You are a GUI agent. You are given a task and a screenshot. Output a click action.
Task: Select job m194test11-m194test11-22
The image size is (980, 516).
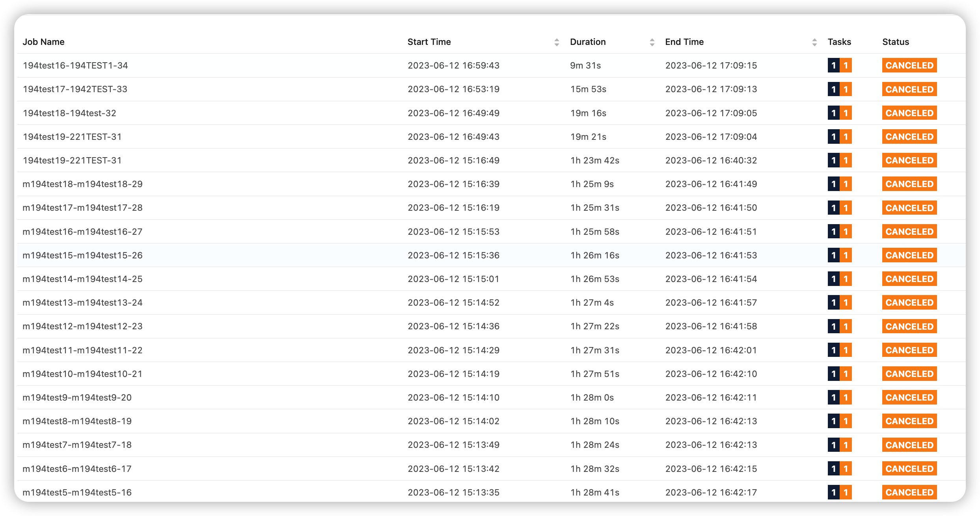tap(82, 350)
